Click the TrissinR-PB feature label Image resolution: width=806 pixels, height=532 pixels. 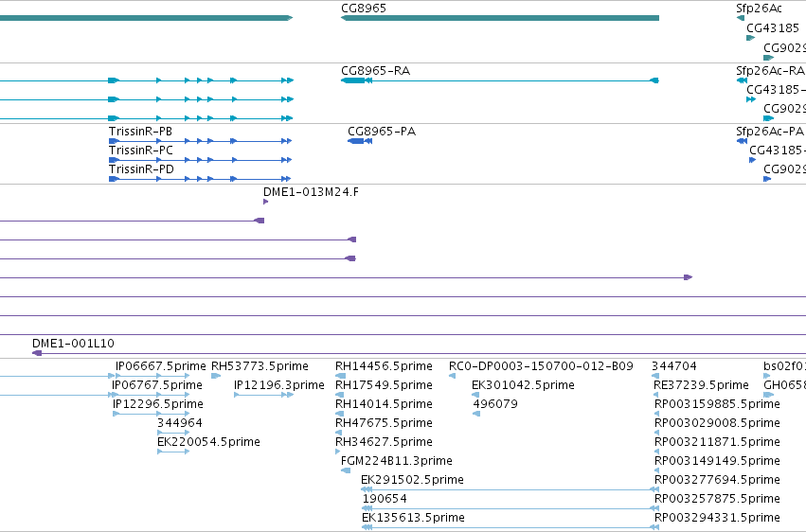coord(140,132)
